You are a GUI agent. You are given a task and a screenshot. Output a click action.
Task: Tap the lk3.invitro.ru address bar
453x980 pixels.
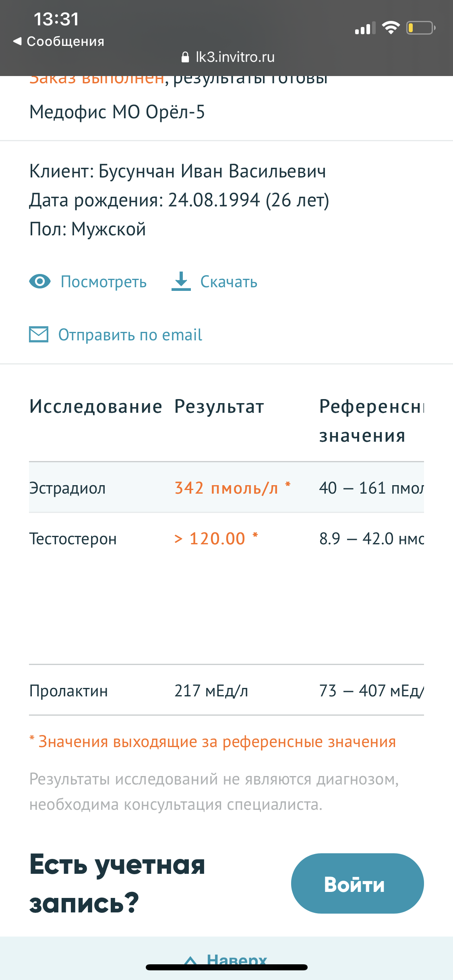pyautogui.click(x=235, y=57)
